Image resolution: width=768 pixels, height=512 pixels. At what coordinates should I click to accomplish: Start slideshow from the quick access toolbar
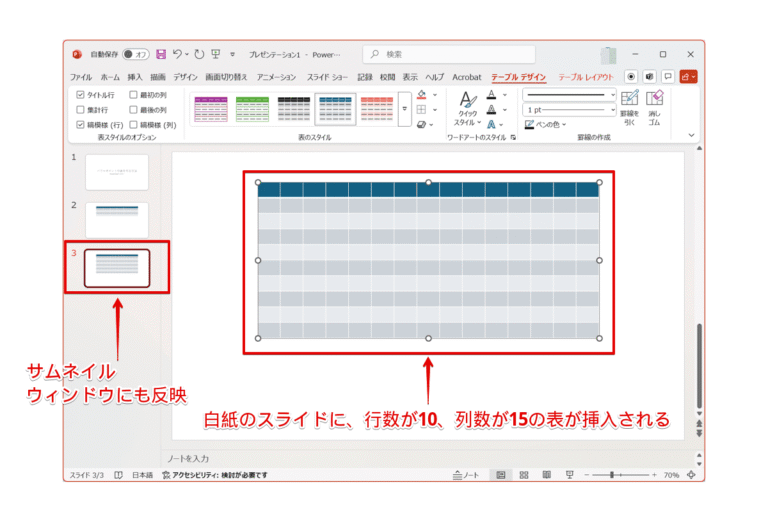[216, 54]
